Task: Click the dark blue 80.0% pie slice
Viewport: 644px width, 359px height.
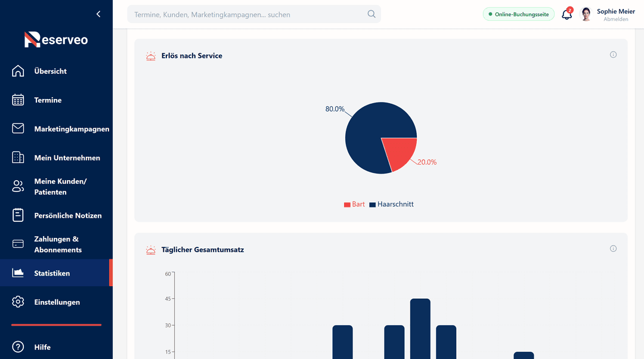Action: [x=369, y=131]
